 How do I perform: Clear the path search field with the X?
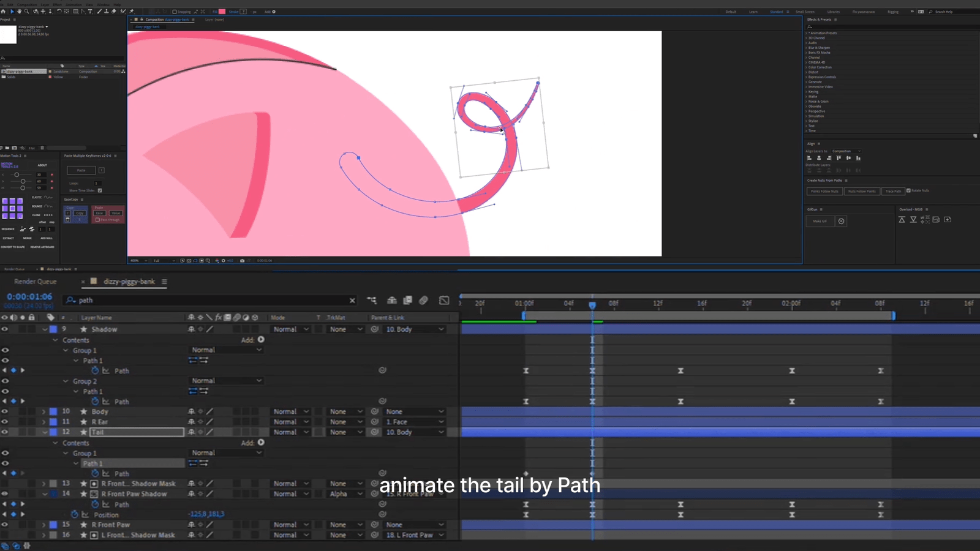352,300
